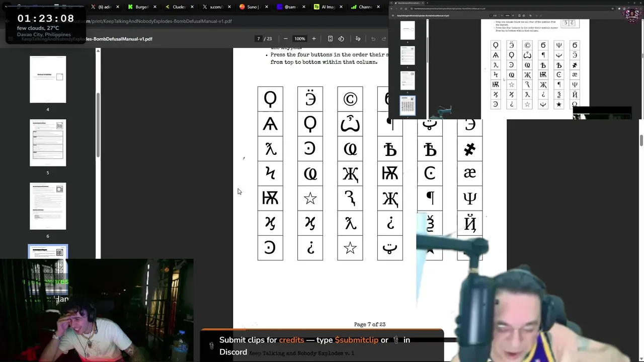The width and height of the screenshot is (644, 362).
Task: Click the page number field showing 7
Action: (x=259, y=39)
